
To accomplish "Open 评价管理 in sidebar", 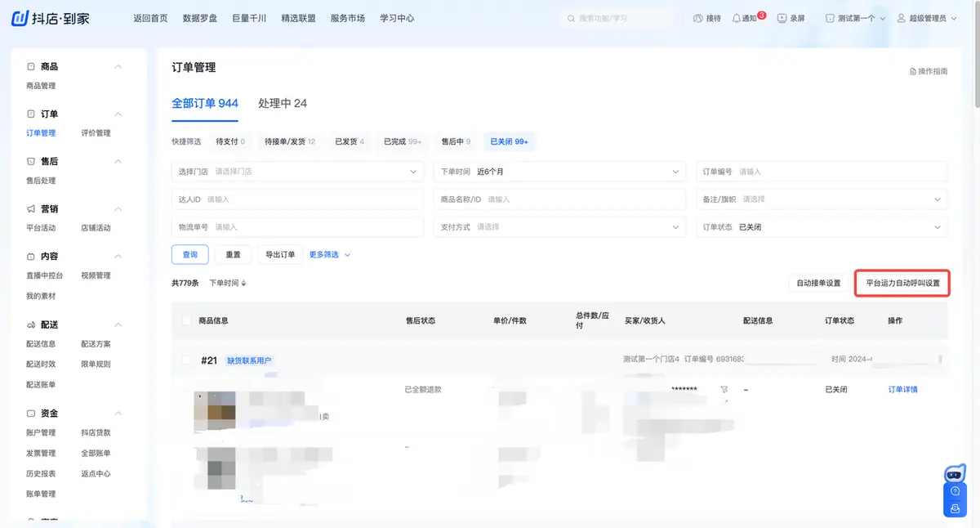I will click(96, 133).
